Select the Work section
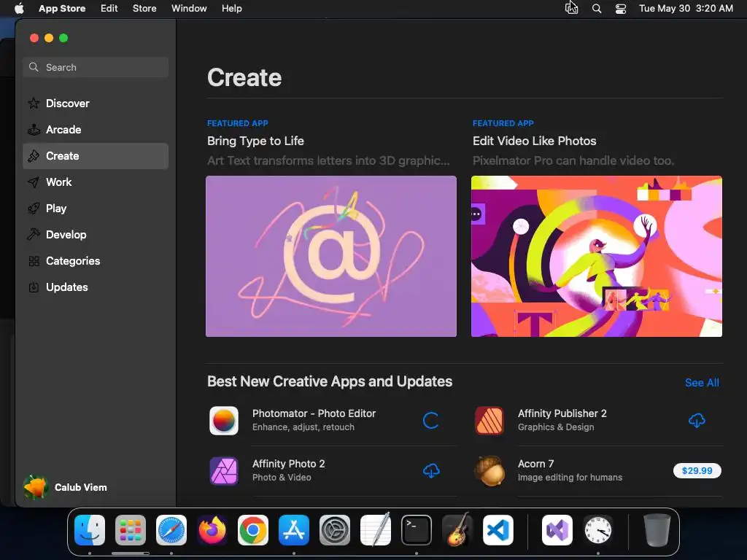Screen dimensions: 747x560 [96, 182]
